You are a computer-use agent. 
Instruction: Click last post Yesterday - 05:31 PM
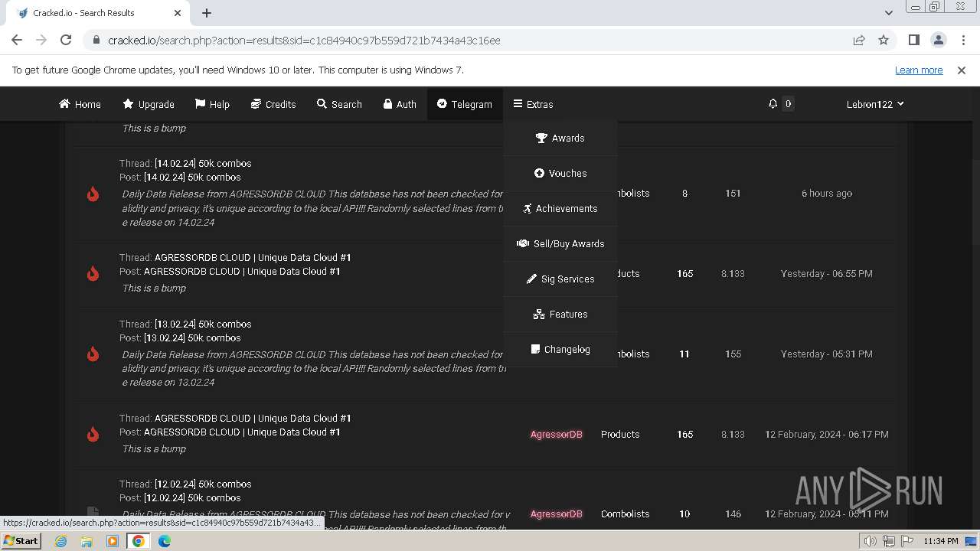click(827, 354)
